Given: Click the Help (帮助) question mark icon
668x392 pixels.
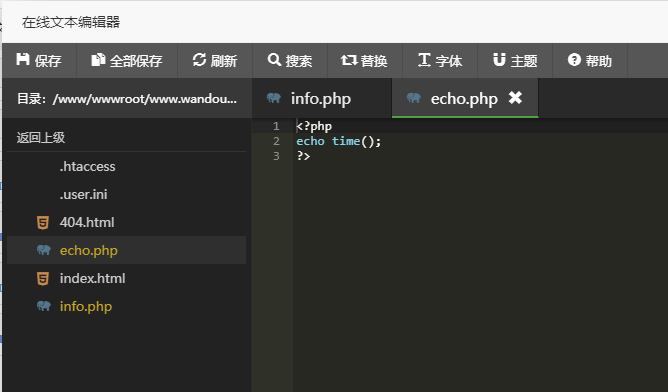Looking at the screenshot, I should click(x=574, y=60).
